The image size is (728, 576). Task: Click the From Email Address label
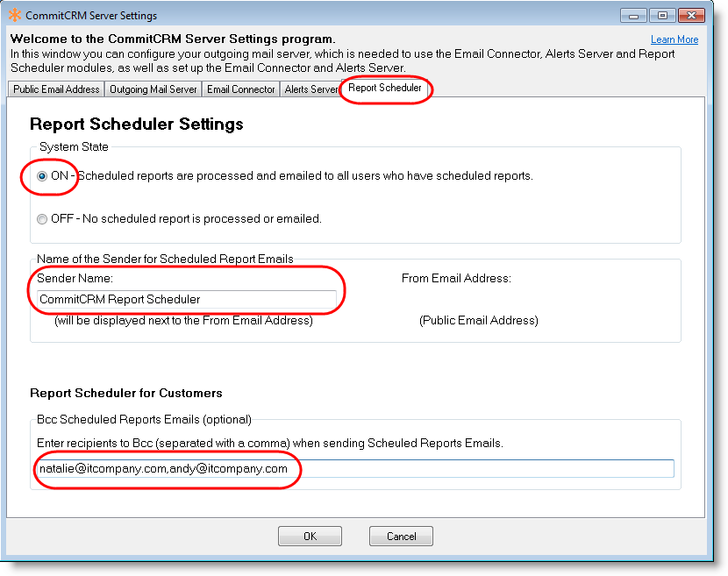(x=456, y=279)
